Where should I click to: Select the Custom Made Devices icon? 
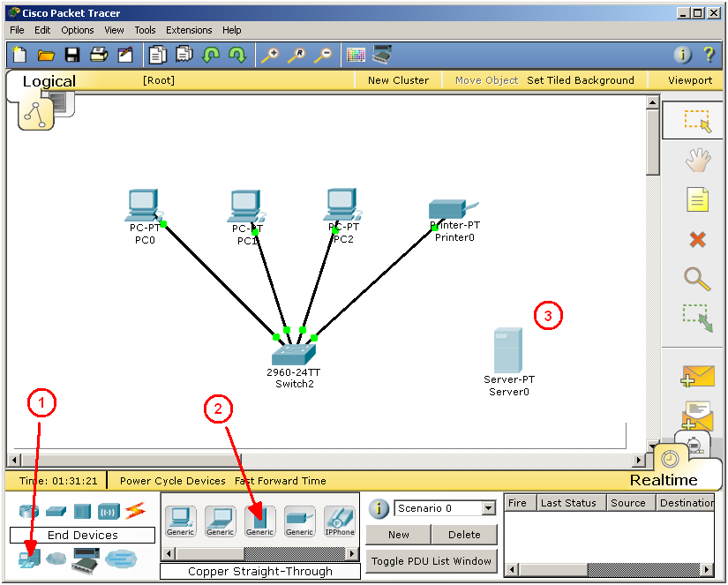pos(86,560)
